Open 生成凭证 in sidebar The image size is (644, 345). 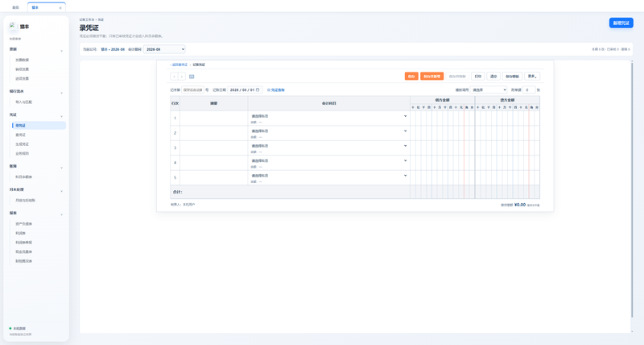23,144
